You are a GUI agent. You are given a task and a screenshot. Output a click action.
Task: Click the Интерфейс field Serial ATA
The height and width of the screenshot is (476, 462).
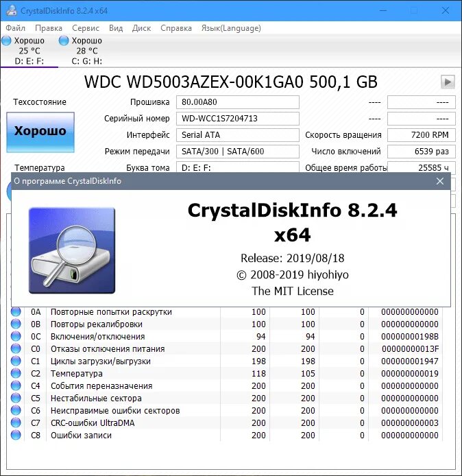pyautogui.click(x=238, y=135)
